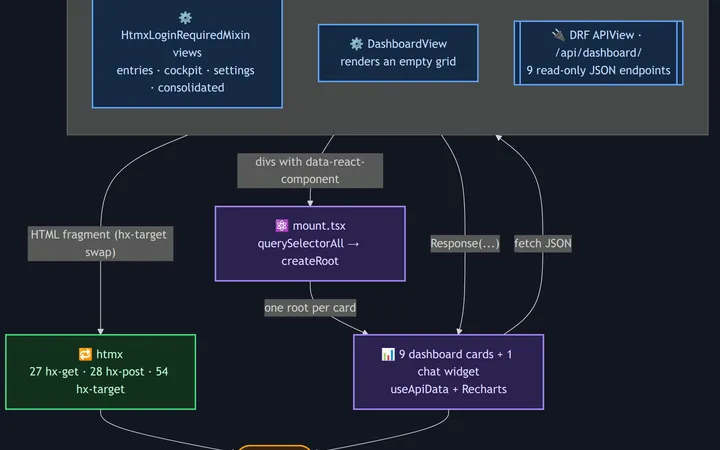Click the '· consolidated' text in the views node
Viewport: 720px width, 450px height.
tap(187, 88)
